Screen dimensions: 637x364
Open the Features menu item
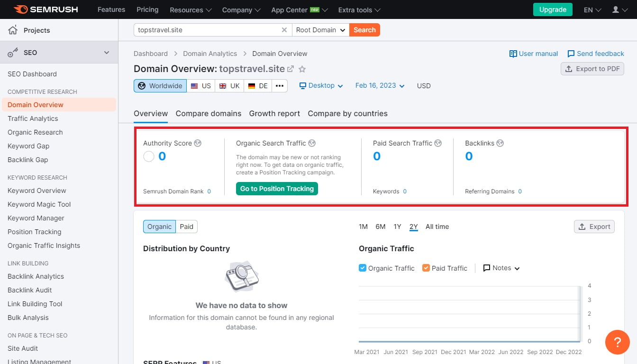click(x=111, y=9)
